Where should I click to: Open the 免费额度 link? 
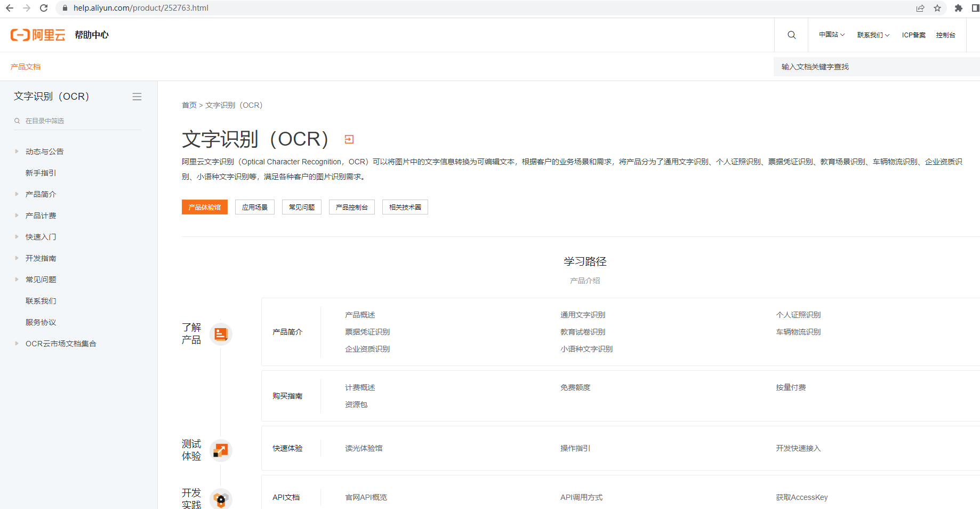575,387
